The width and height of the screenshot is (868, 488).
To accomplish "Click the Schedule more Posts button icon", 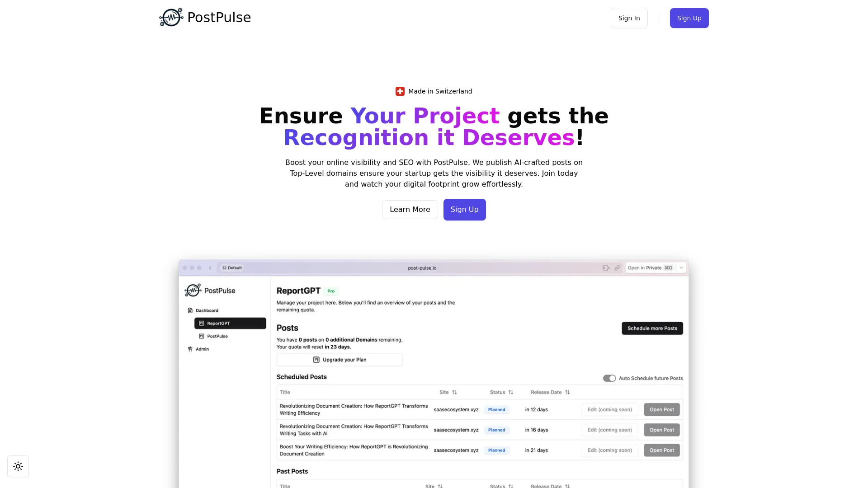I will [x=652, y=328].
